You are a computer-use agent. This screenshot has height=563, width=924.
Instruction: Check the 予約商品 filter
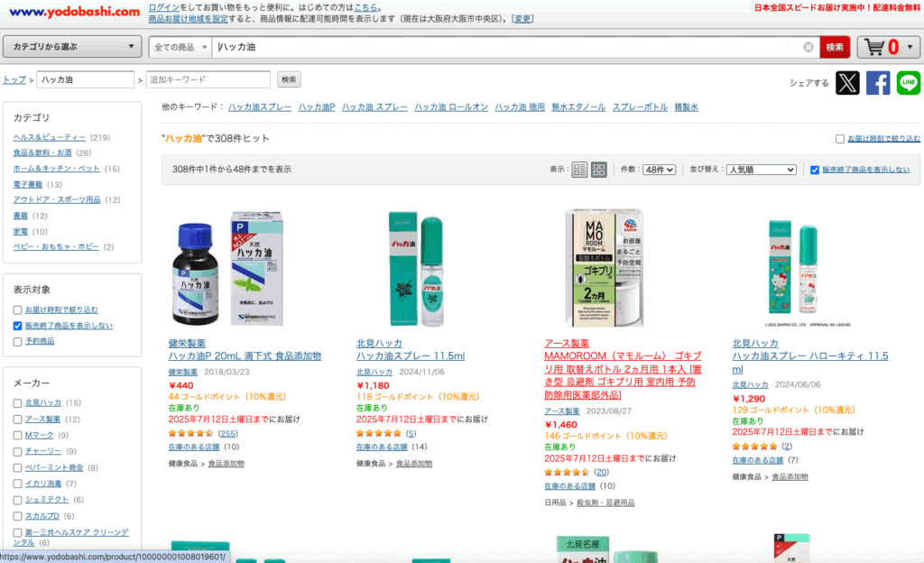coord(18,342)
